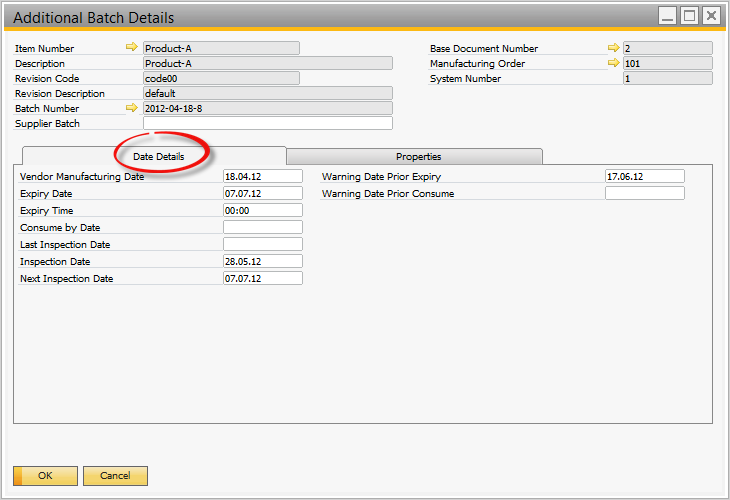
Task: Click the Supplier Batch input field
Action: [x=267, y=124]
